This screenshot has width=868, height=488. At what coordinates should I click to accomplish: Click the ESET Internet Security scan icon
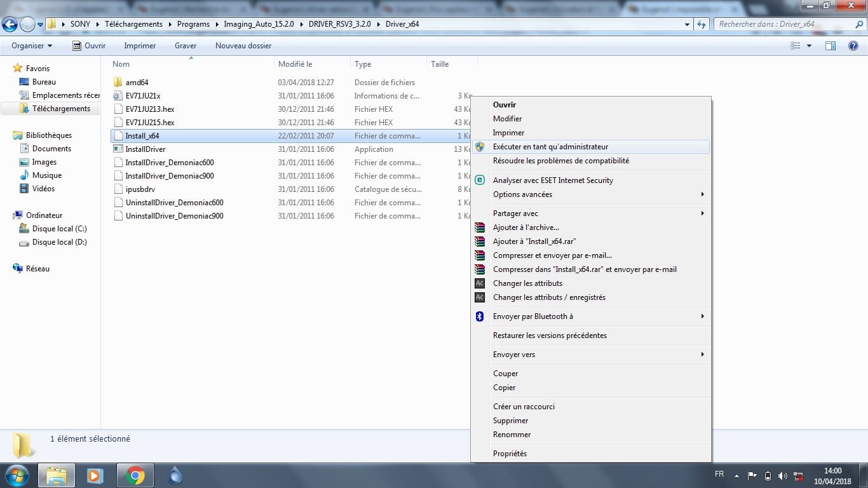[480, 180]
